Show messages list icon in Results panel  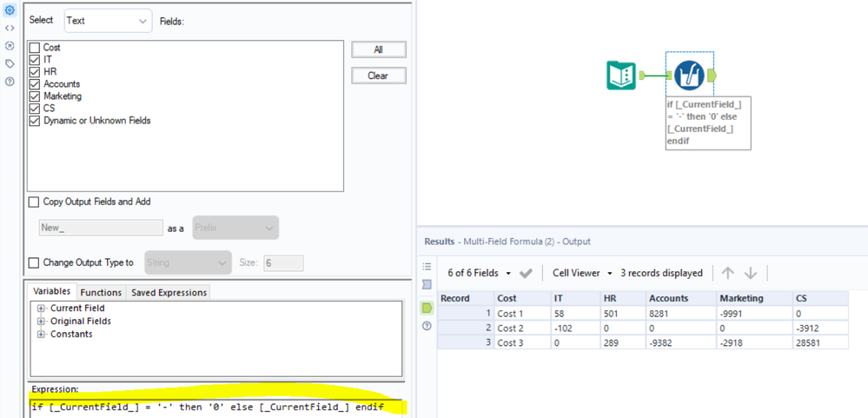pos(427,266)
